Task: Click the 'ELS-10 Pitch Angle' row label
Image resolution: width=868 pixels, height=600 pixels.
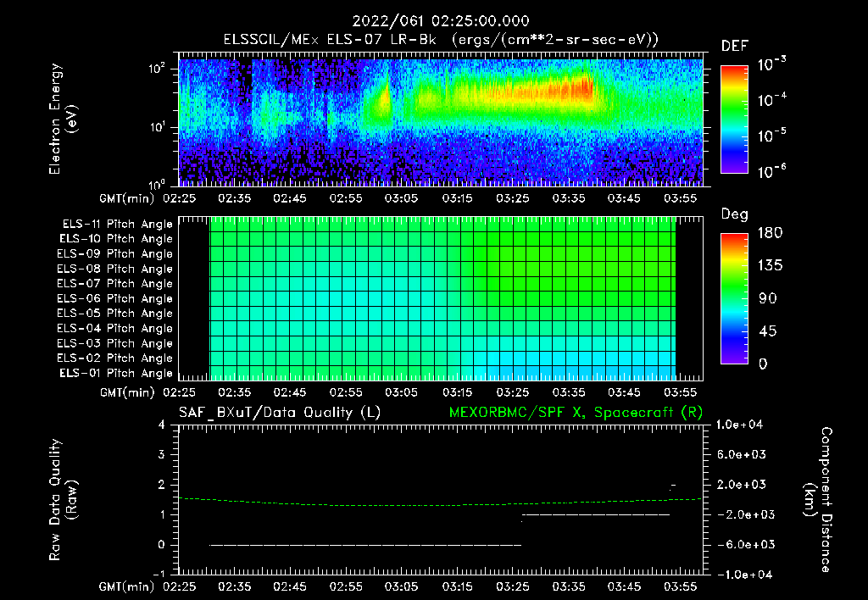Action: tap(116, 239)
